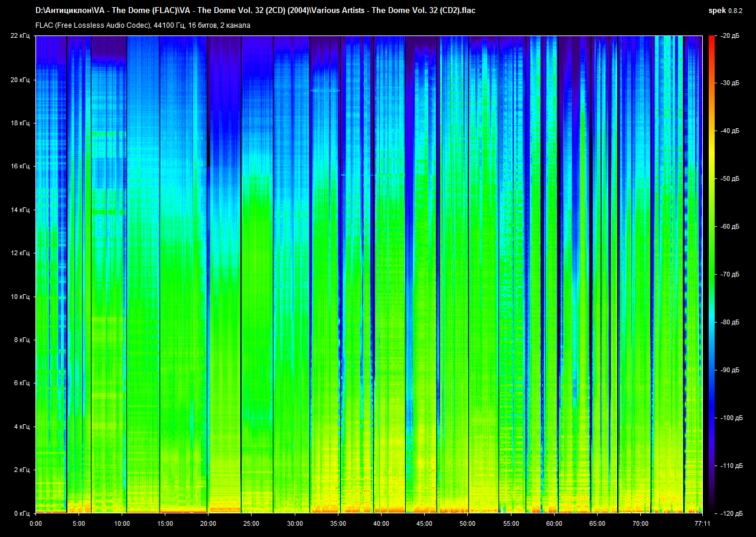Click the 20:00 time axis marker
The width and height of the screenshot is (756, 537).
click(208, 523)
